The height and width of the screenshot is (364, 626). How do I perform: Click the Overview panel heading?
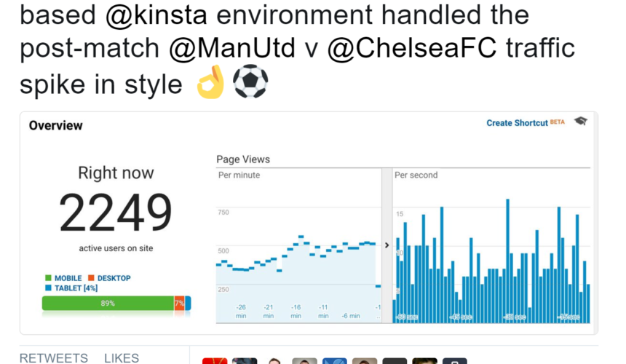pos(55,125)
